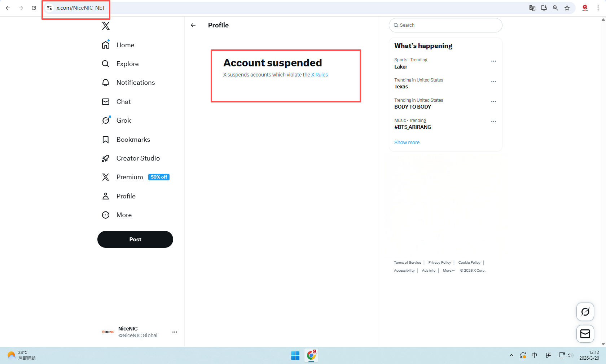Toggle Chinese input method indicator
This screenshot has width=606, height=364.
(x=535, y=356)
